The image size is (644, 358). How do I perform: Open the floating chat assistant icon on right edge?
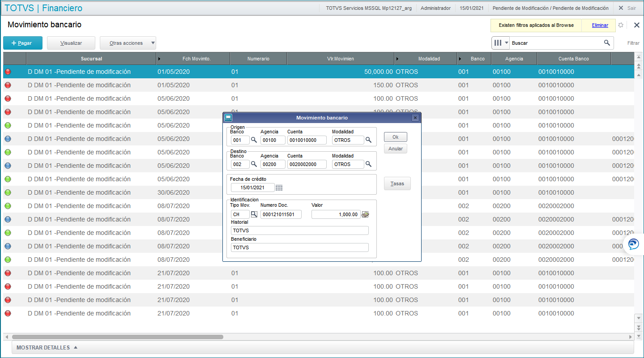(634, 244)
